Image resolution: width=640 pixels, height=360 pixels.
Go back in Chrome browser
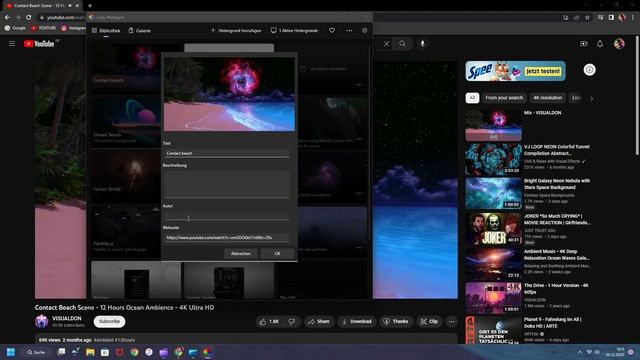(7, 18)
